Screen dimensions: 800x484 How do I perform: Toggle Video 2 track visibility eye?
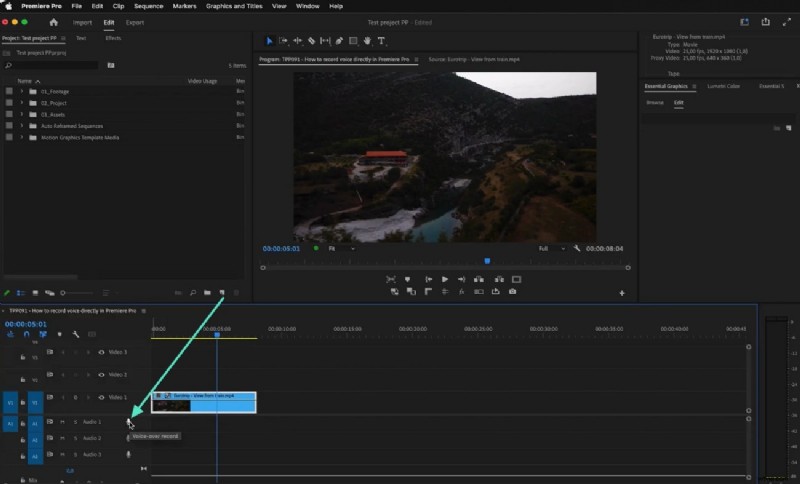coord(101,375)
